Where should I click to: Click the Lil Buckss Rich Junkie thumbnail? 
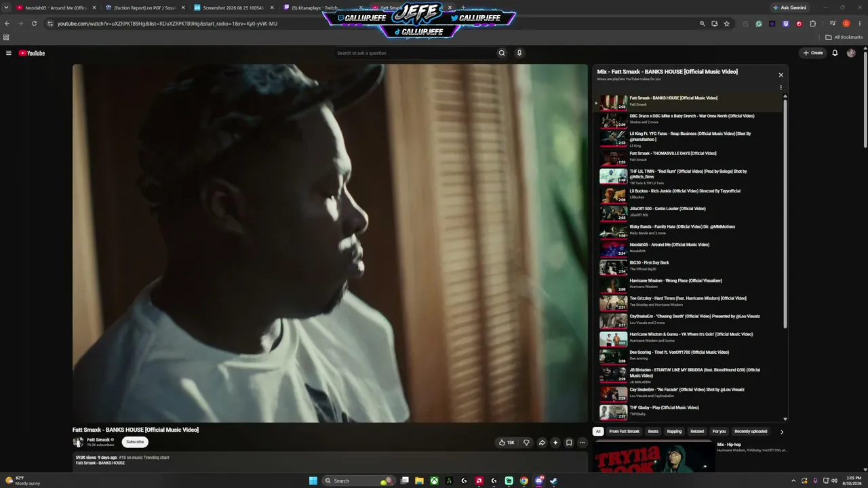tap(613, 195)
